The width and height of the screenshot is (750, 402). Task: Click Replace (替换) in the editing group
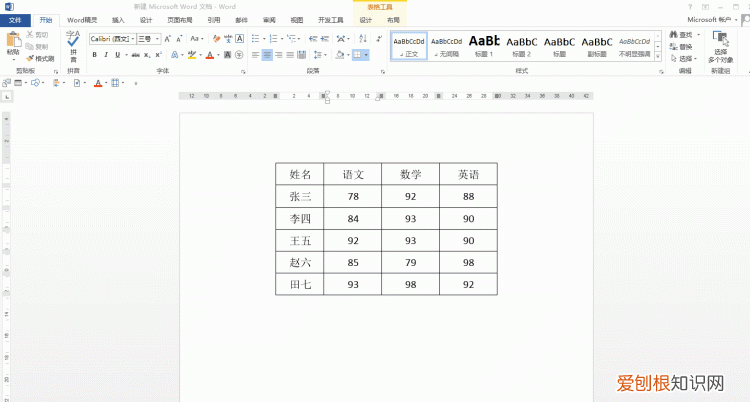(682, 46)
